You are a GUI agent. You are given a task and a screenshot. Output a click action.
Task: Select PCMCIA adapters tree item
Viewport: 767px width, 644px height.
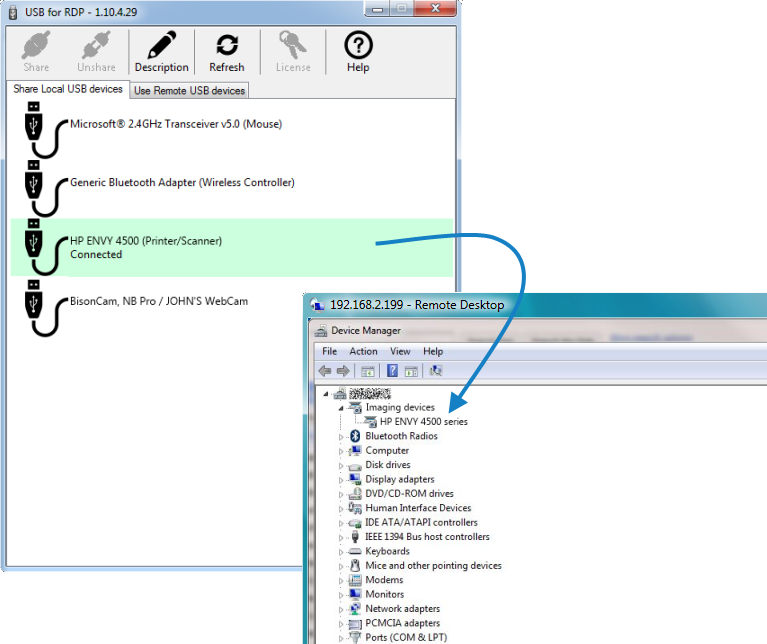(403, 623)
